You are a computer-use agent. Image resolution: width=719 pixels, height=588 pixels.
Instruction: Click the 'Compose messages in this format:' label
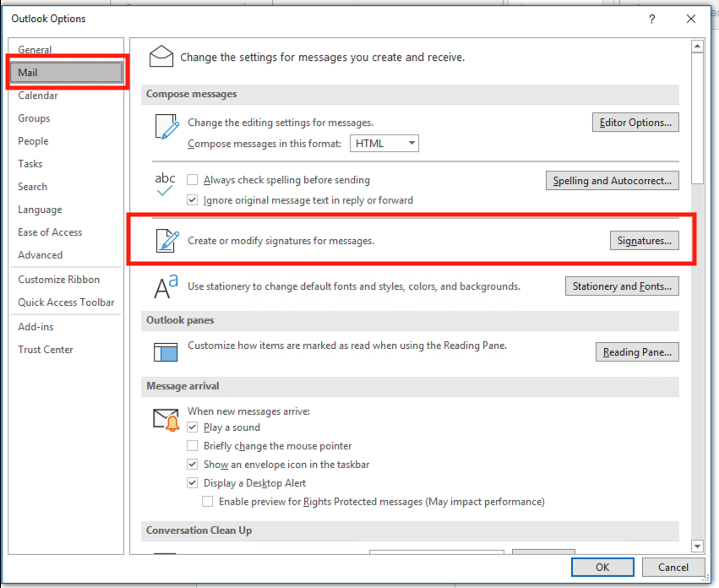point(264,144)
